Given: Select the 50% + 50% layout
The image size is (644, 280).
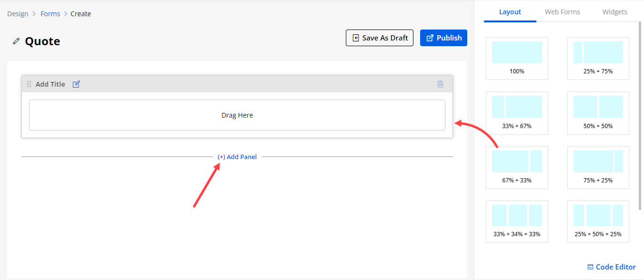Looking at the screenshot, I should click(x=598, y=112).
